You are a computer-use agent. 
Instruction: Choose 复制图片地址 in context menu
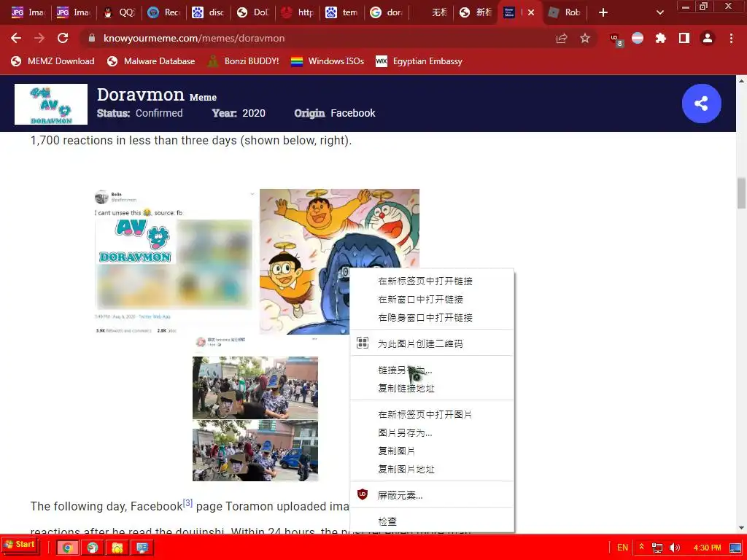click(432, 469)
